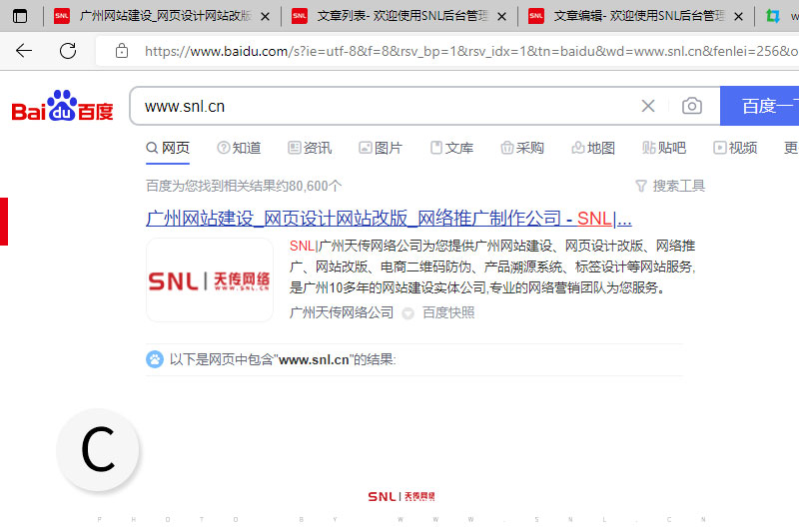Click the 广州天传网络公司 source link
Screen dimensions: 799x532
[342, 312]
